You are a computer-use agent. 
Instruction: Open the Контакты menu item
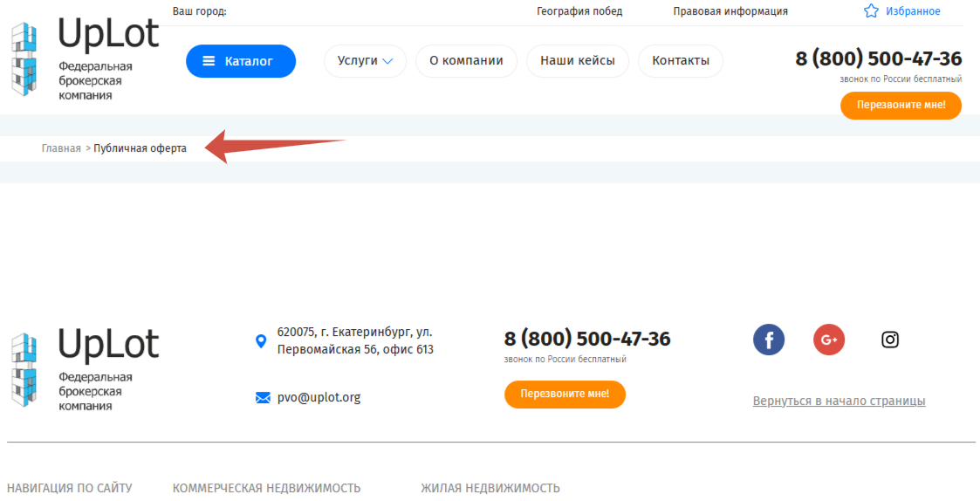681,61
